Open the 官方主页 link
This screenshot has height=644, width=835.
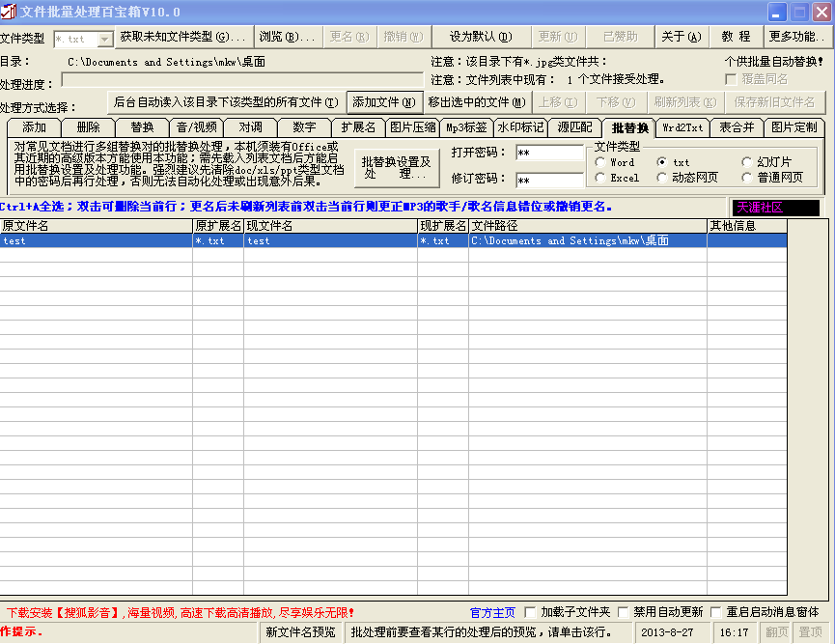[x=492, y=613]
